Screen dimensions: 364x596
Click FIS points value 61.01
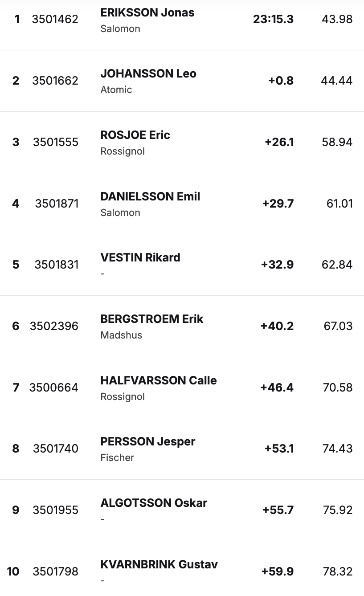(x=339, y=204)
